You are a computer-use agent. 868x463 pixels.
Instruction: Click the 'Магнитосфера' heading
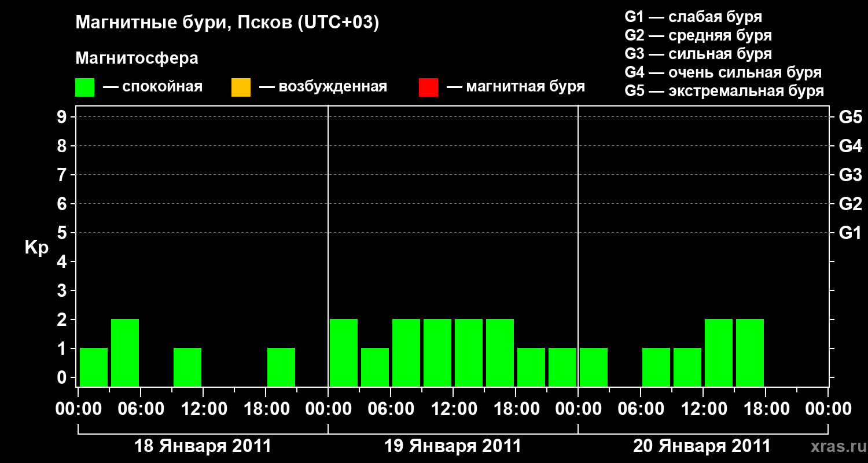137,58
